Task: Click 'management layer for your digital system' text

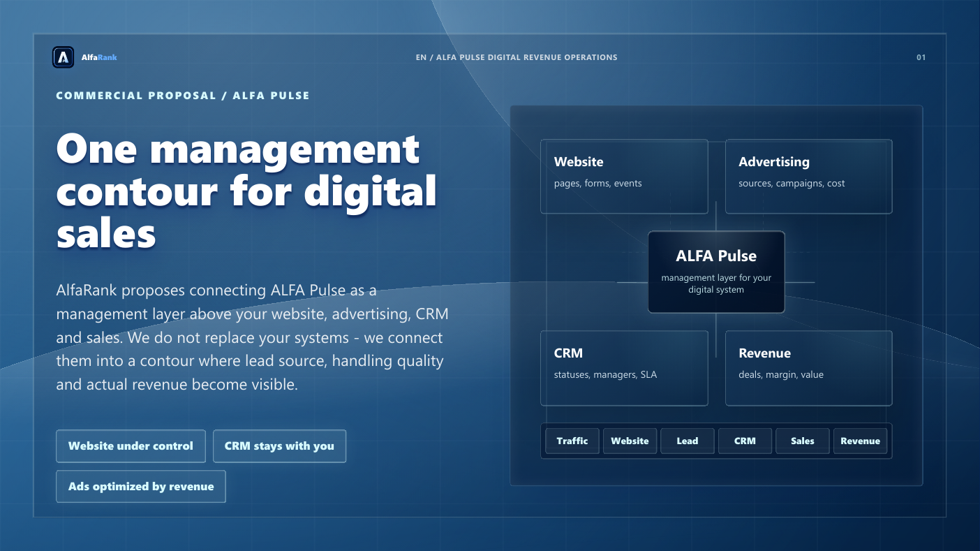Action: (716, 284)
